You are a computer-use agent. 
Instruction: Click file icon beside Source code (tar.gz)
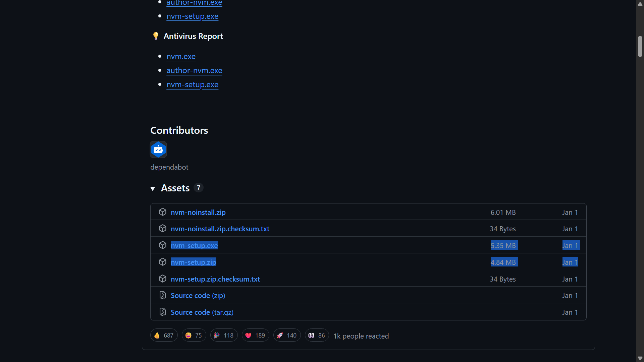(x=163, y=312)
